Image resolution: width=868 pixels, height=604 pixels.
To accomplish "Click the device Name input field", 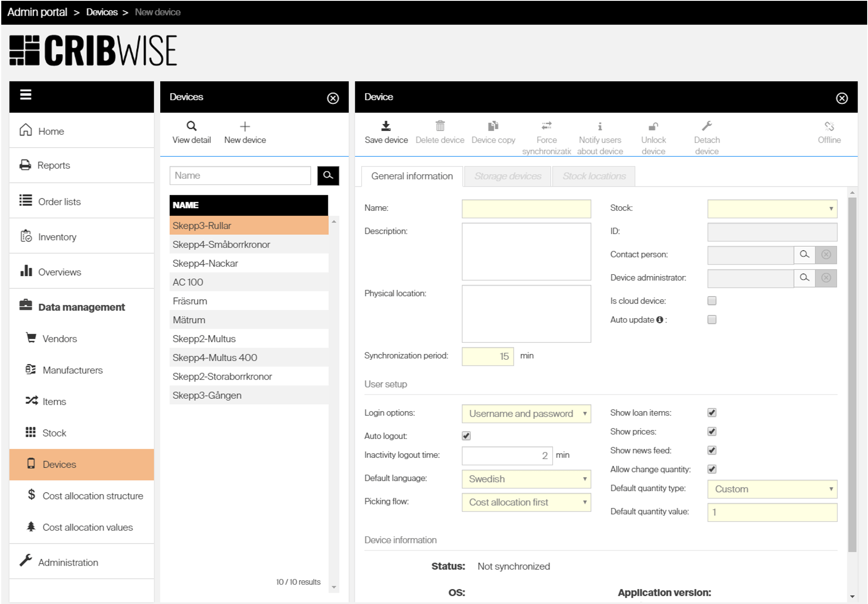I will pyautogui.click(x=526, y=209).
